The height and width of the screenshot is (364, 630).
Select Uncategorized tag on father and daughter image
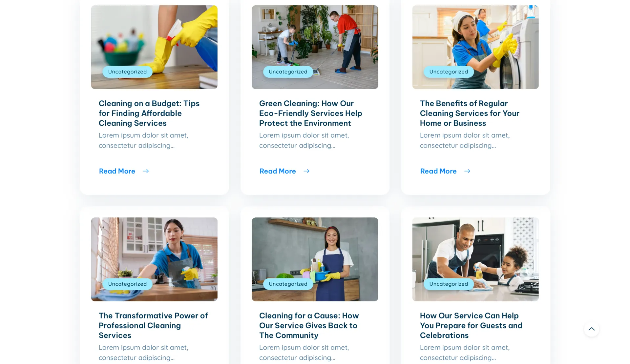point(449,284)
